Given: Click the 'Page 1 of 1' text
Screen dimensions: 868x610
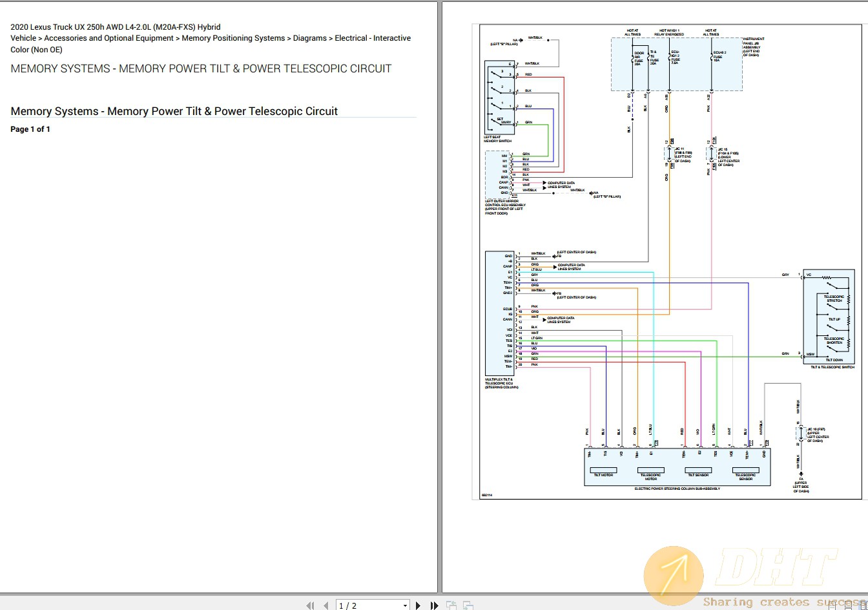Looking at the screenshot, I should click(x=30, y=129).
